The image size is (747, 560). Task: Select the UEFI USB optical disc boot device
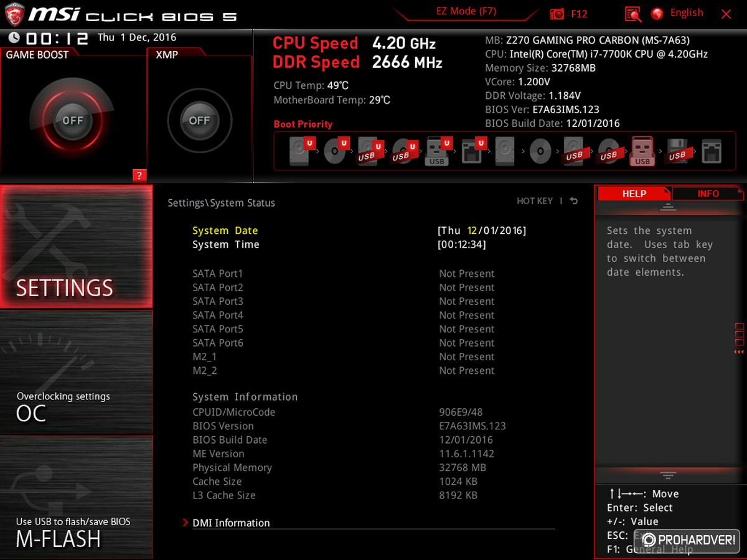pyautogui.click(x=404, y=151)
